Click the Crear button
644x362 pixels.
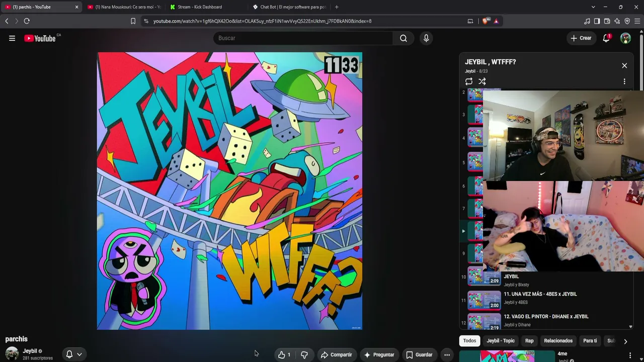[581, 38]
